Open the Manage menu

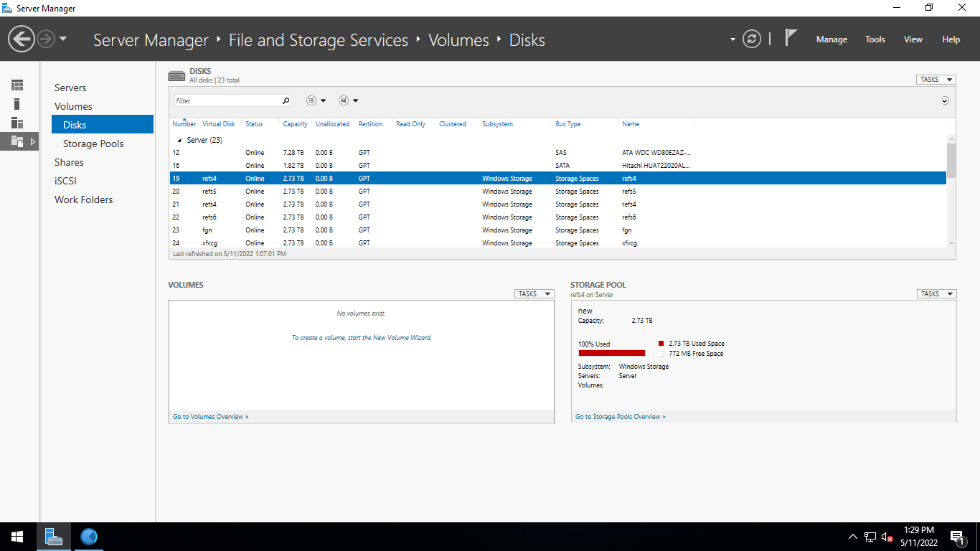click(831, 39)
